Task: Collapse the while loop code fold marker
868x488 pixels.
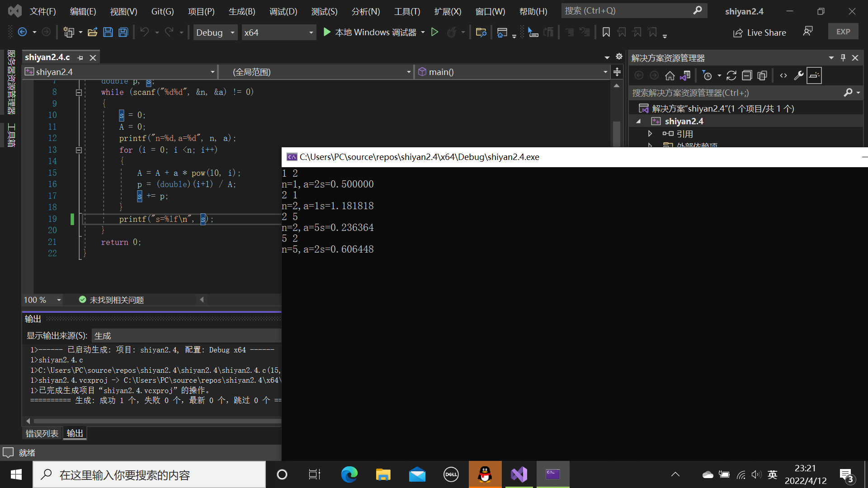Action: [79, 93]
